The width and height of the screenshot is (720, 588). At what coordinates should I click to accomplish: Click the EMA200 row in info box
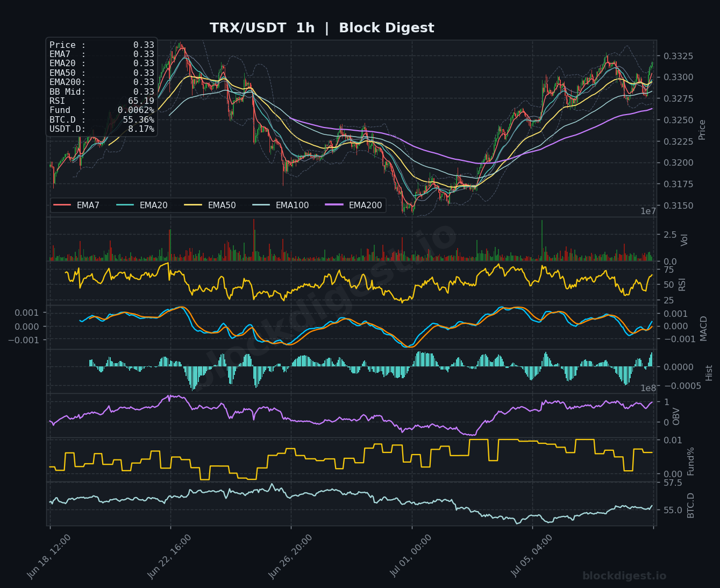tap(102, 82)
